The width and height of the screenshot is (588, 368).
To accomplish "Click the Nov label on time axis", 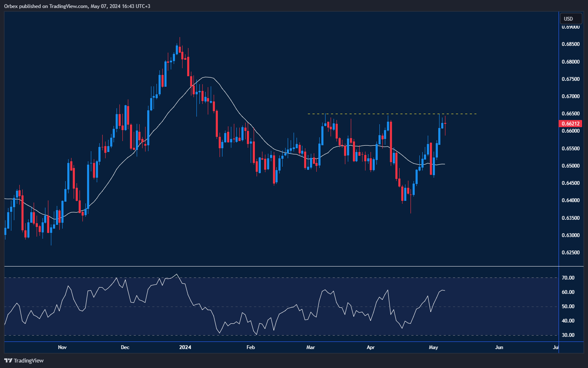I will click(x=62, y=347).
